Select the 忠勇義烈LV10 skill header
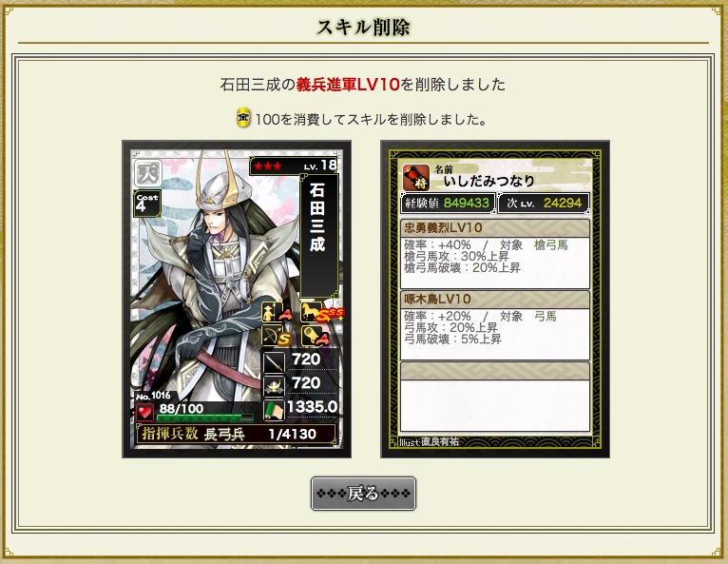This screenshot has height=564, width=728. (495, 228)
